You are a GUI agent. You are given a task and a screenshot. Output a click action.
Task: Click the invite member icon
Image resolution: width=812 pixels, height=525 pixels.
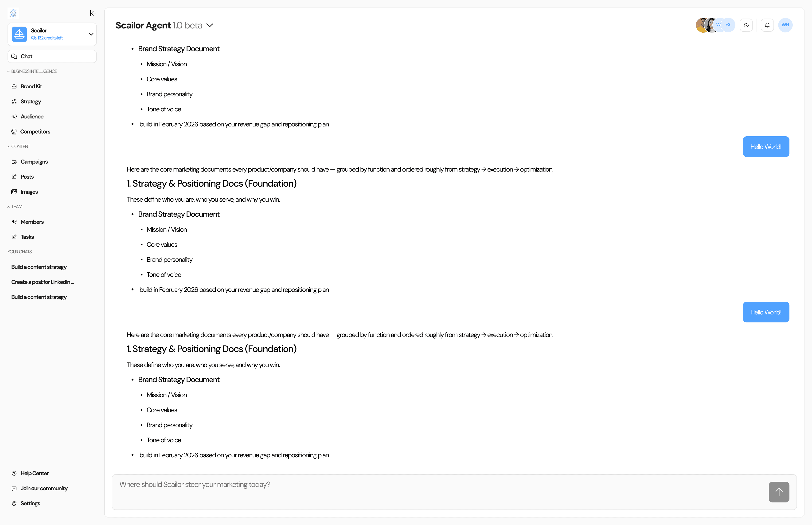pyautogui.click(x=746, y=24)
